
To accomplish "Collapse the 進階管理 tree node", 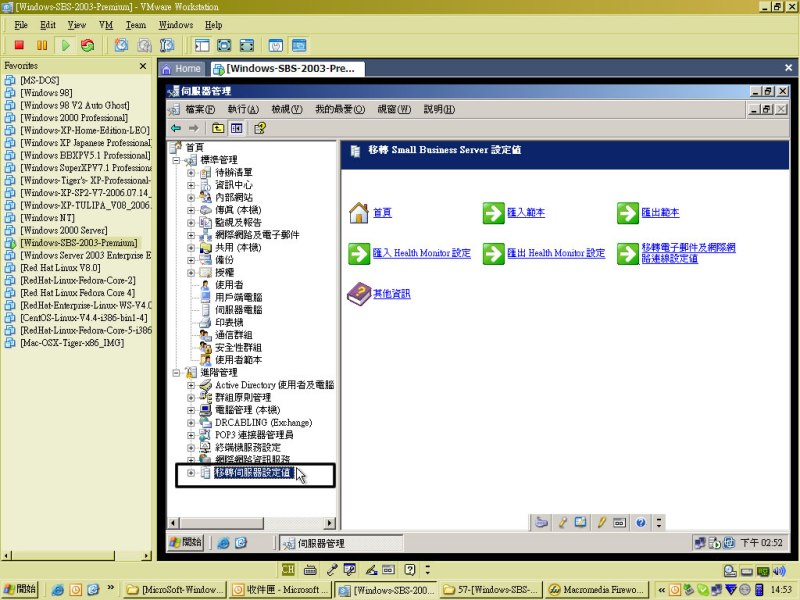I will 176,373.
